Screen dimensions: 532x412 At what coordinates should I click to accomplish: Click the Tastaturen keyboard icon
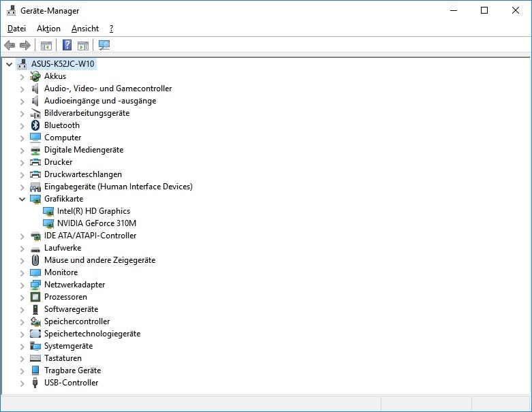[35, 358]
